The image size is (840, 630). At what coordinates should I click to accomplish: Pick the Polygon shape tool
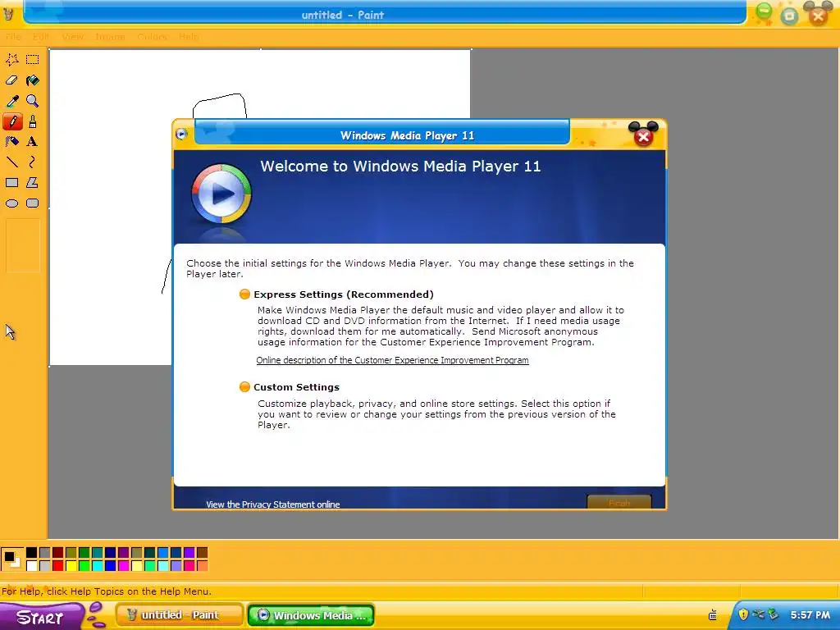(32, 183)
